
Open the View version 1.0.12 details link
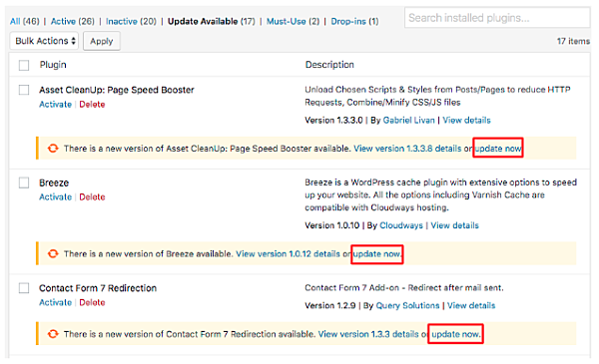288,253
